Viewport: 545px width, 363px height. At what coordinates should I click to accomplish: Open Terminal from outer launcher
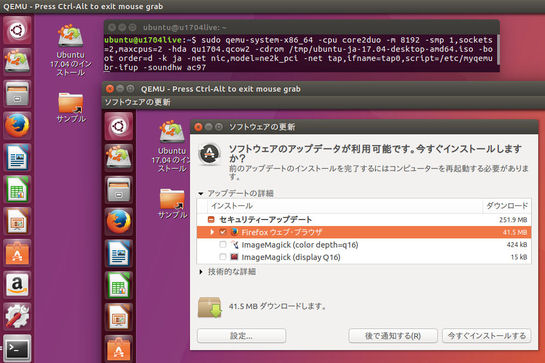click(17, 348)
